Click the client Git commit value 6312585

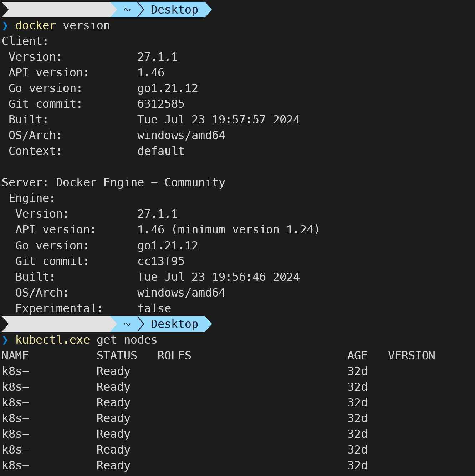(x=161, y=104)
